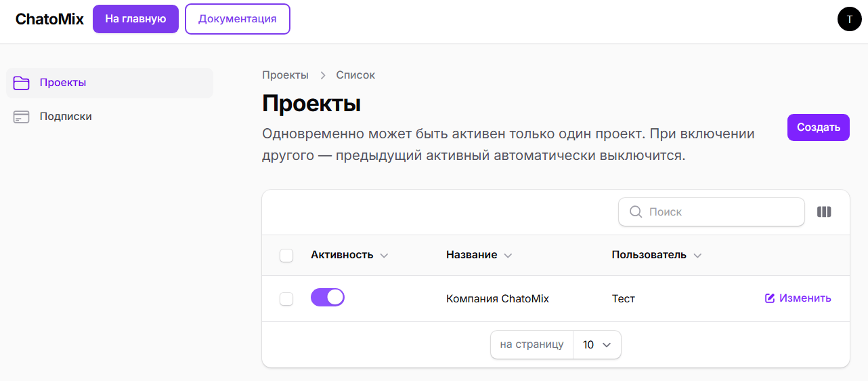The height and width of the screenshot is (381, 868).
Task: Open Подписки in the sidebar
Action: (x=110, y=117)
